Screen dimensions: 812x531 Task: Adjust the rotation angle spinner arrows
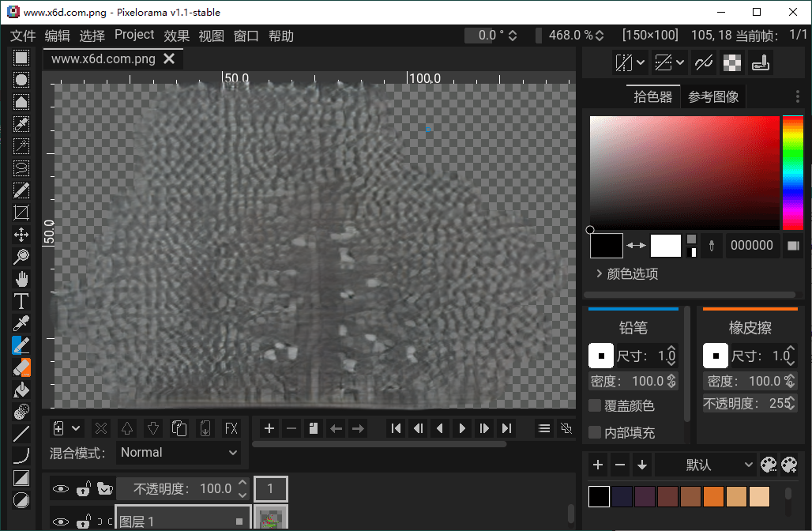[x=512, y=36]
